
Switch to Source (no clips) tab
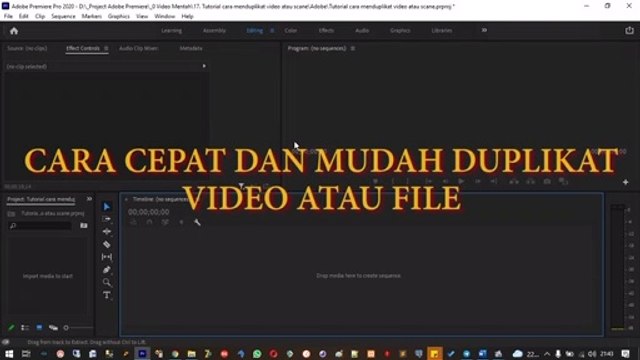point(27,48)
